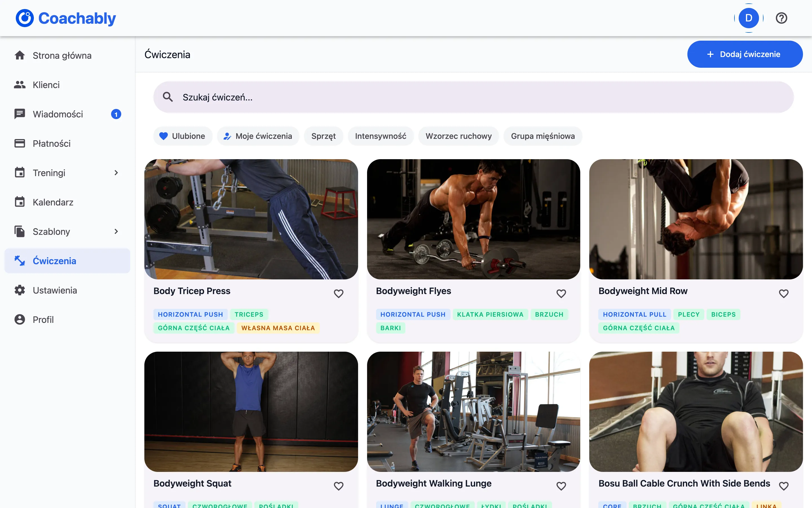
Task: Click the BICEPS tag on Bodyweight Mid Row
Action: pos(723,314)
